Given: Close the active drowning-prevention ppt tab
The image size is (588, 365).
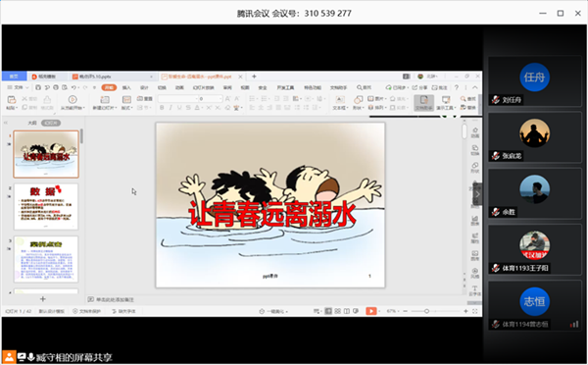Looking at the screenshot, I should coord(240,77).
